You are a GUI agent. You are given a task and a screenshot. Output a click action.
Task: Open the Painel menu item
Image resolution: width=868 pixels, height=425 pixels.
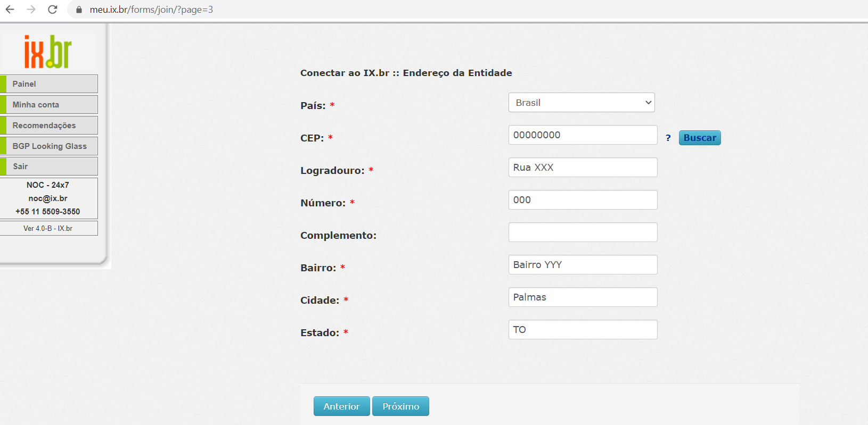pyautogui.click(x=49, y=84)
